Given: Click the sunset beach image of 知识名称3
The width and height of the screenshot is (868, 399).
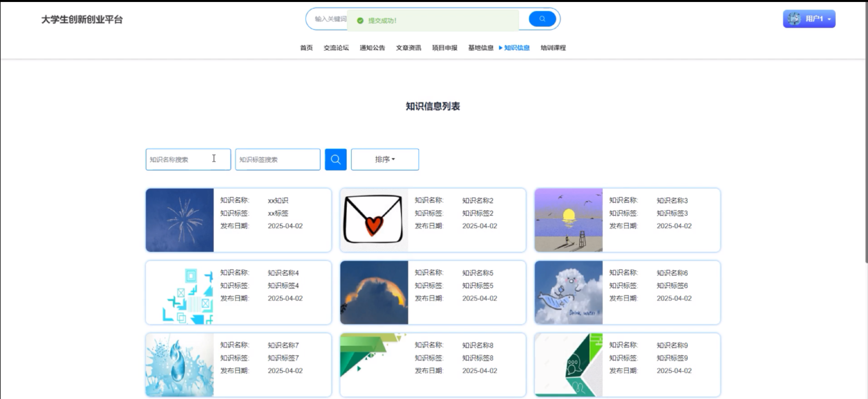Looking at the screenshot, I should tap(569, 220).
